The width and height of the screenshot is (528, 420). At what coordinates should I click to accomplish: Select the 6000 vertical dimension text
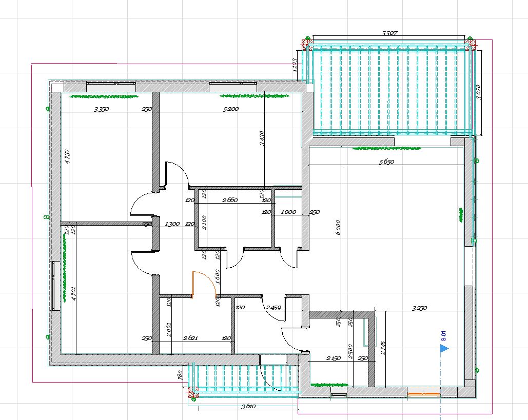tap(338, 228)
